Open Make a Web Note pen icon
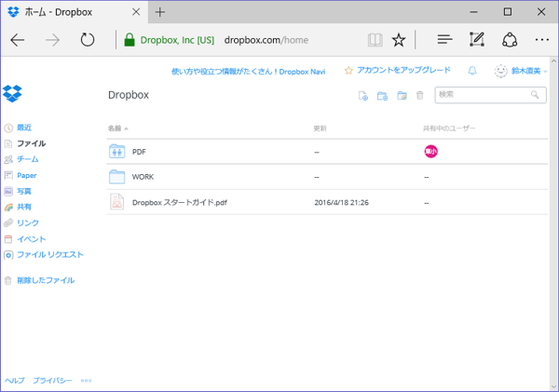559x392 pixels. coord(477,39)
